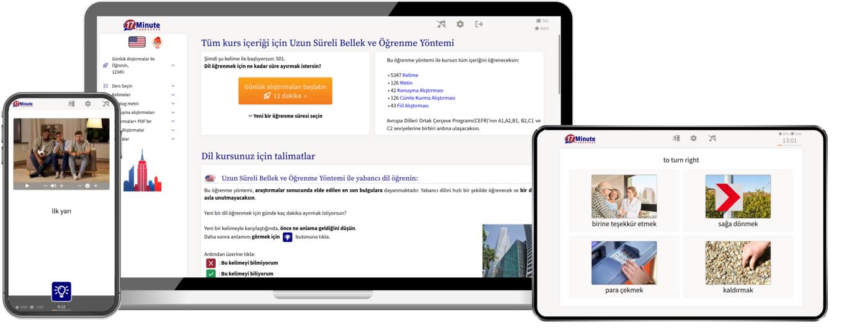Expand Günlük Alıştırmalar ile Öğrenin section

coord(173,65)
